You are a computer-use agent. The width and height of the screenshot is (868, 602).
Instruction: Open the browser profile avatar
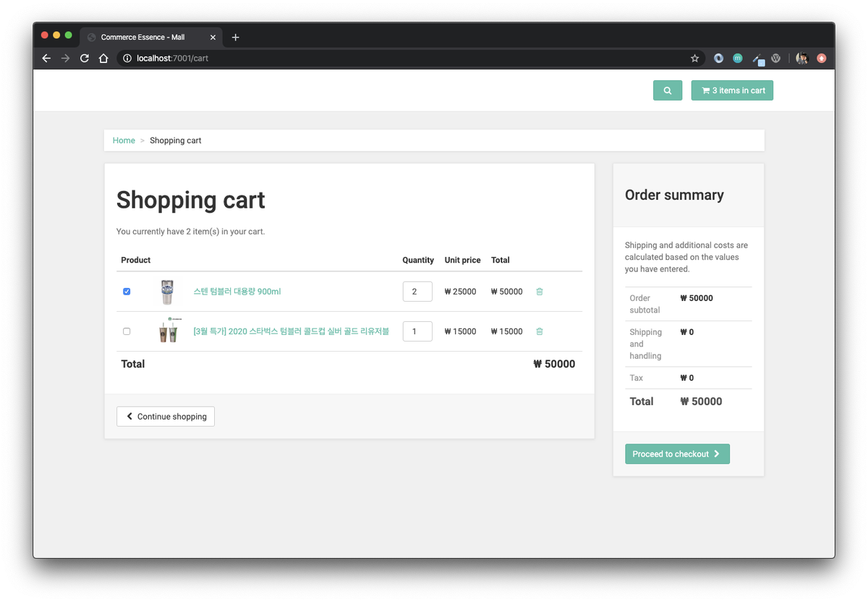[801, 58]
